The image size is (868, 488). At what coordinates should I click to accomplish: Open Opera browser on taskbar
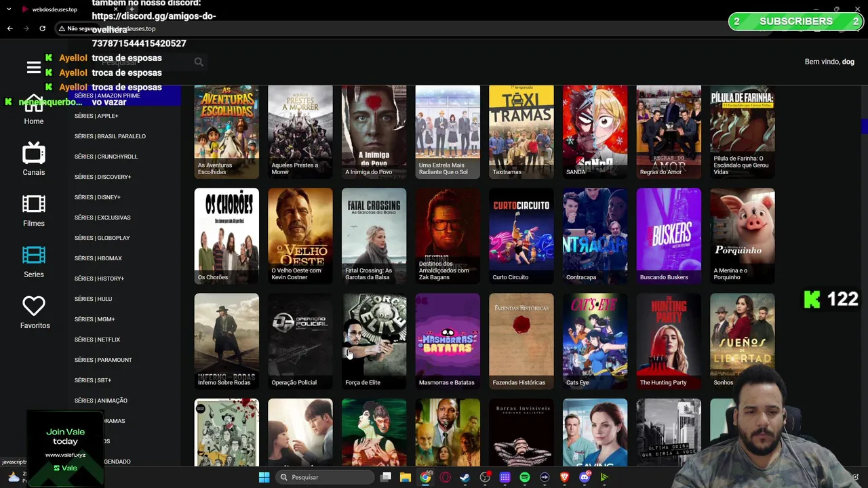point(446,477)
